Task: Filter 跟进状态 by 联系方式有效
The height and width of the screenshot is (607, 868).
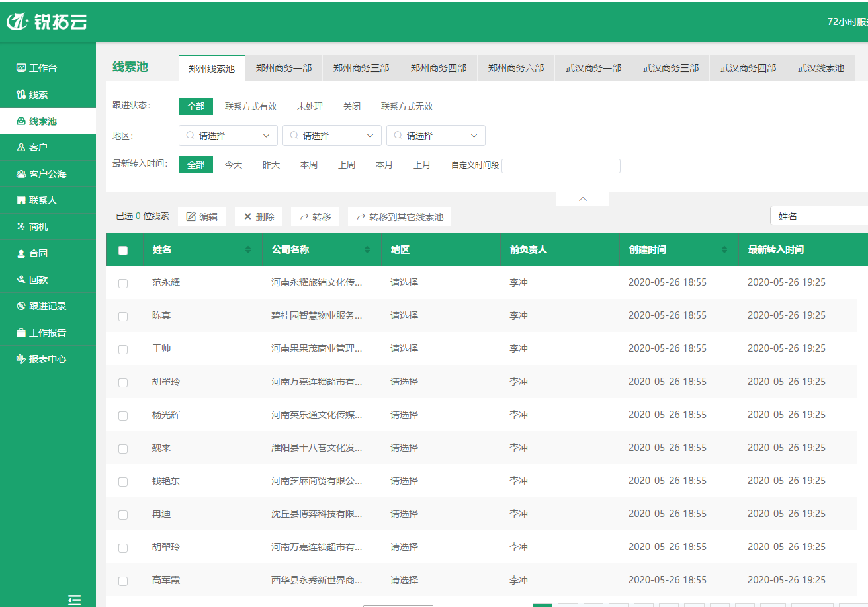Action: [x=251, y=106]
